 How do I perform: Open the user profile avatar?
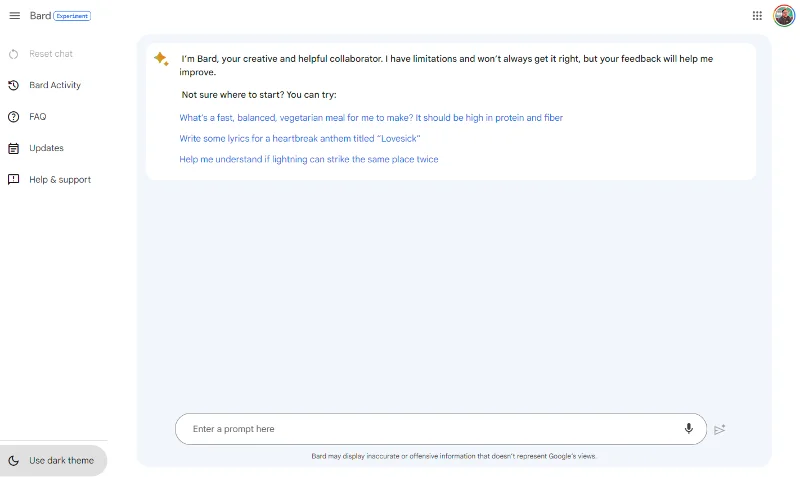[784, 16]
